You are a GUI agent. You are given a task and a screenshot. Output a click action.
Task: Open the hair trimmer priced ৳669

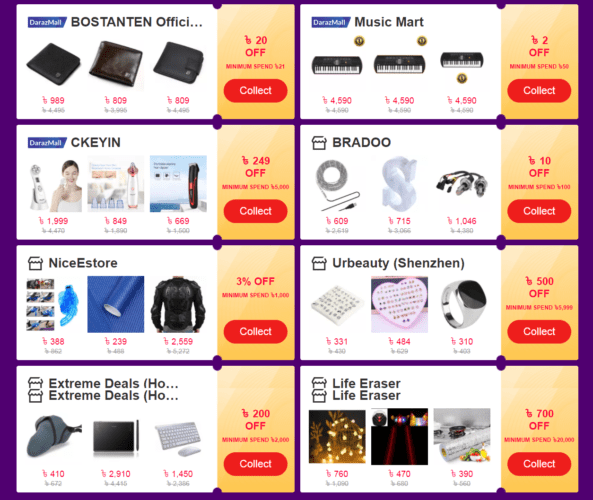[178, 183]
